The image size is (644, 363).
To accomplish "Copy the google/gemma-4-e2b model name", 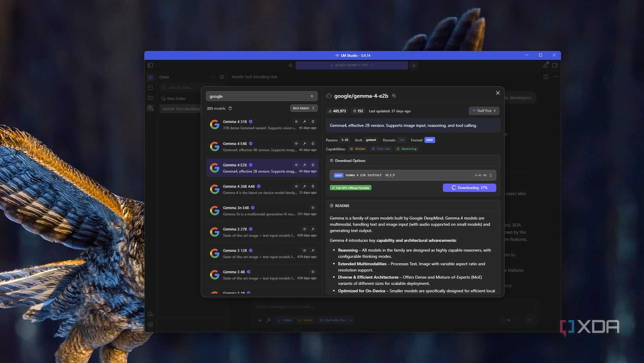I will (394, 96).
